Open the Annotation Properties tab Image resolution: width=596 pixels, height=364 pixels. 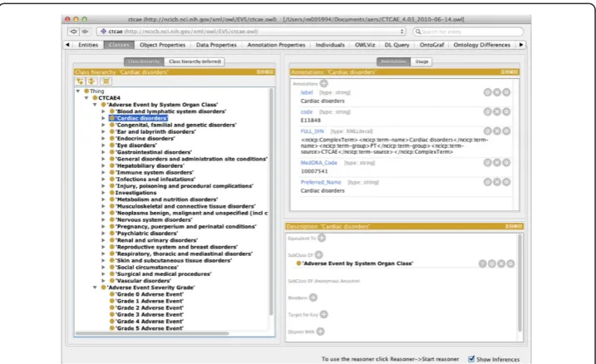pos(276,45)
